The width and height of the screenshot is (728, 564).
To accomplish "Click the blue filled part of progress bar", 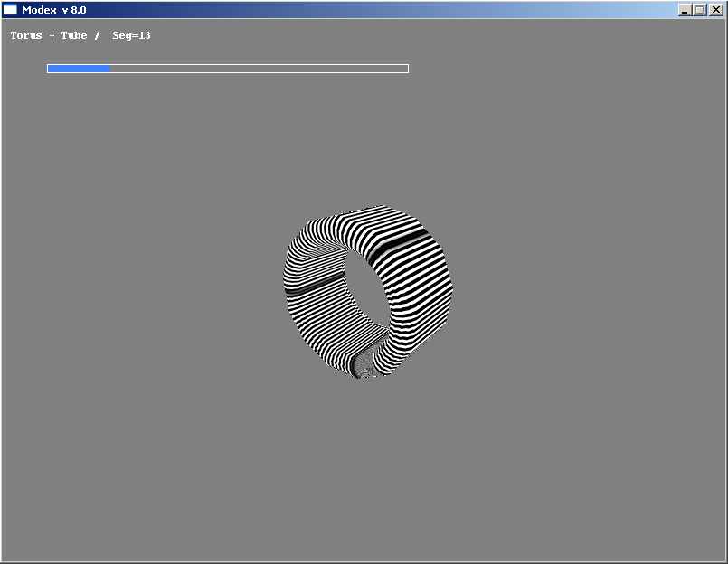I will point(78,69).
